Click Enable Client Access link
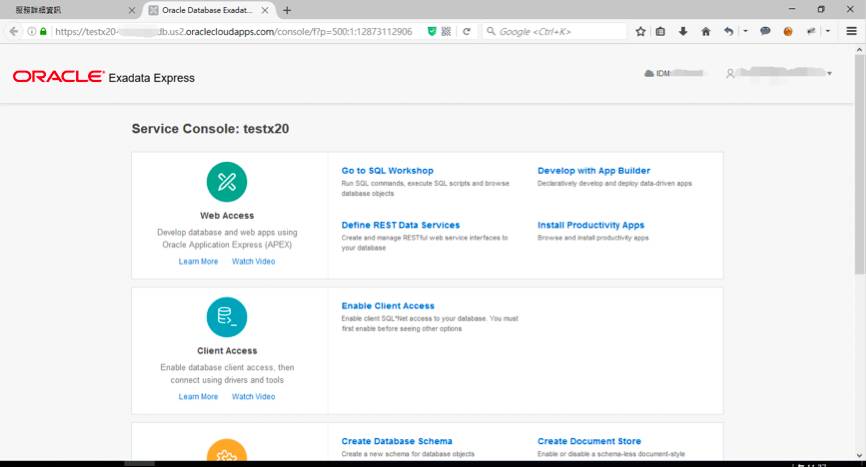Screen dimensions: 866x467 [x=388, y=306]
